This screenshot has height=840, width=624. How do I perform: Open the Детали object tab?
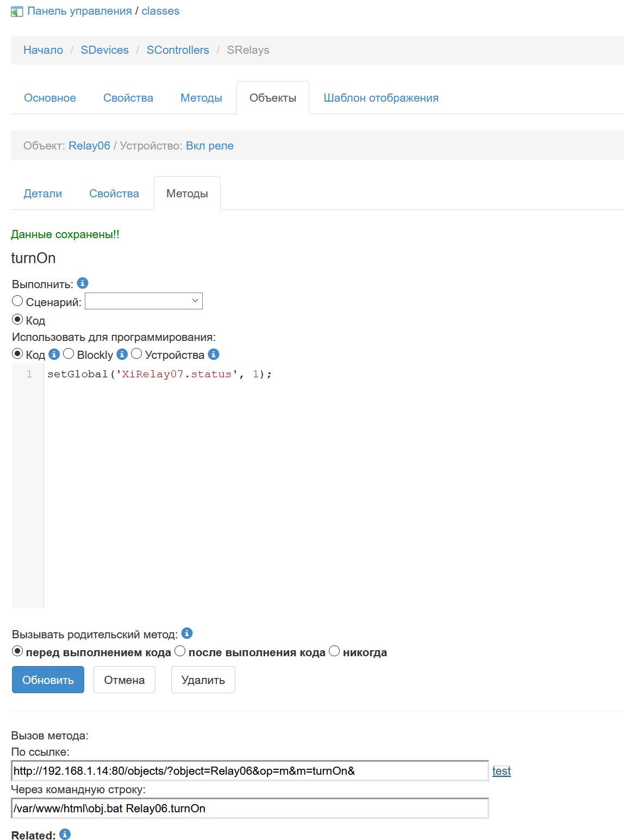click(43, 194)
